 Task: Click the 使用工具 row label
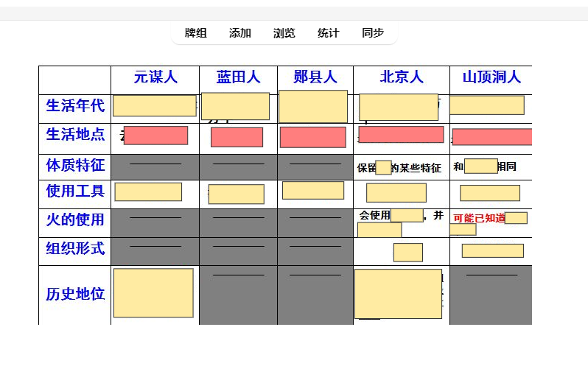tap(75, 191)
